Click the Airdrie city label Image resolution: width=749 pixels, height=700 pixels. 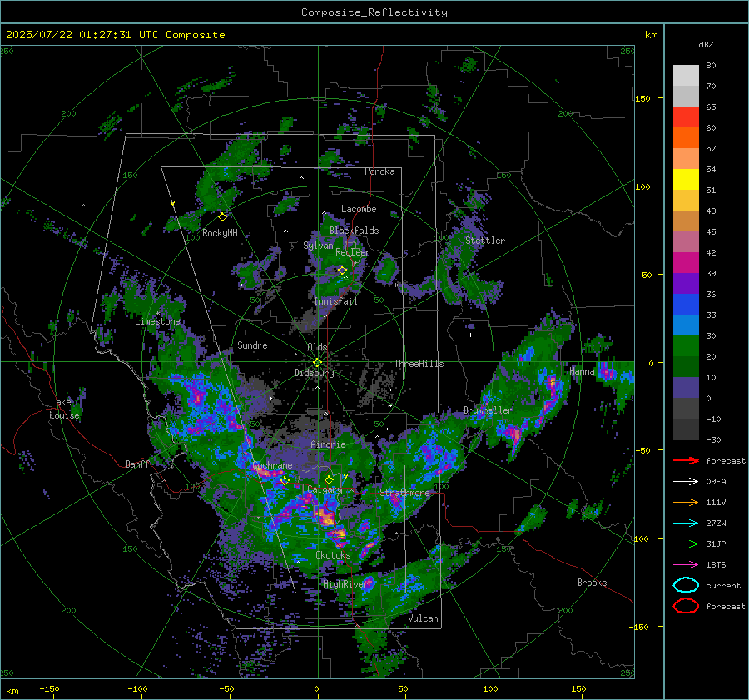[x=328, y=444]
